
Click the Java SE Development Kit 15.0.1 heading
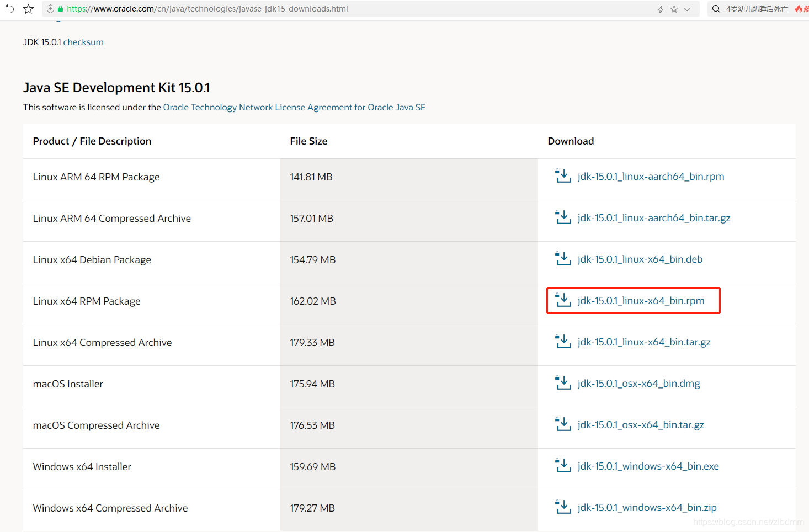pos(116,88)
